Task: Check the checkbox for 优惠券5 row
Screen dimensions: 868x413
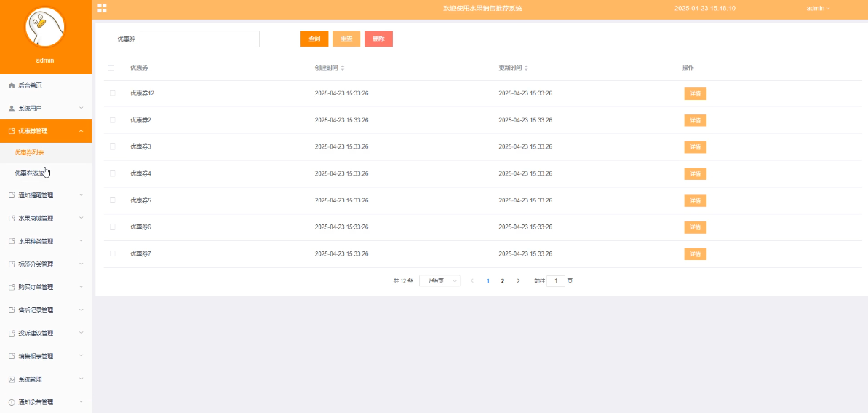Action: pos(112,200)
